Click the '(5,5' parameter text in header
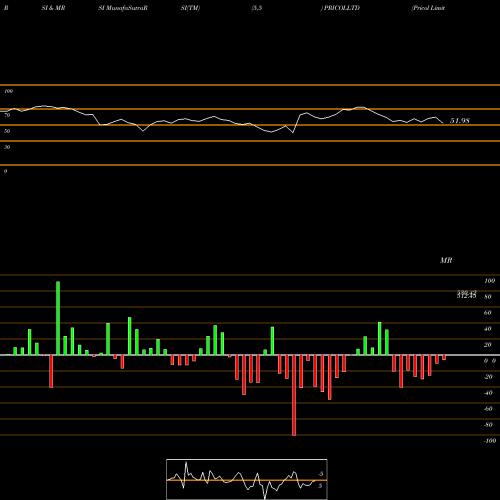 click(x=257, y=8)
